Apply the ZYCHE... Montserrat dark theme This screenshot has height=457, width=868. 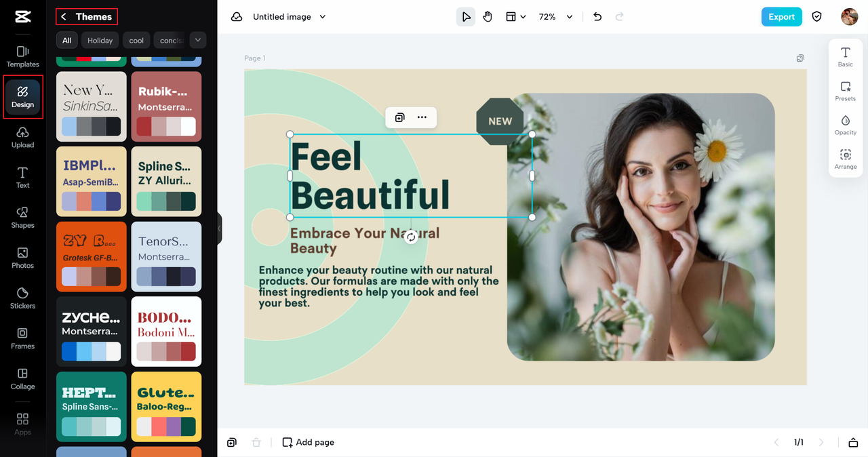point(92,332)
